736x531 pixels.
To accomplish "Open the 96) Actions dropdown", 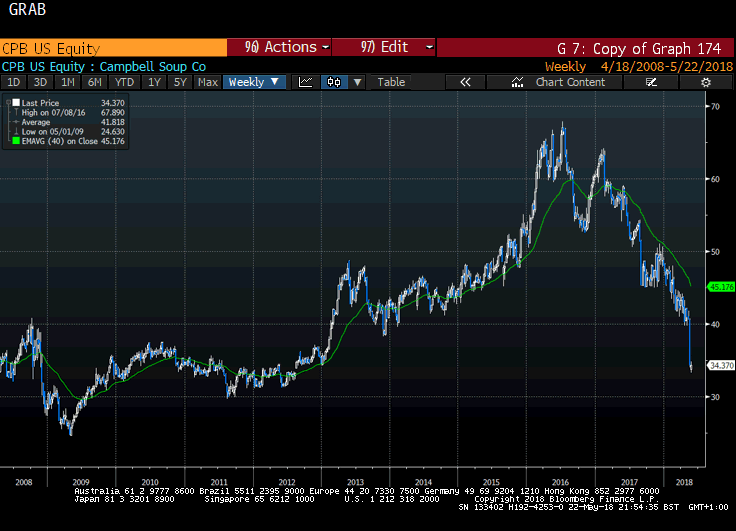I will (279, 47).
